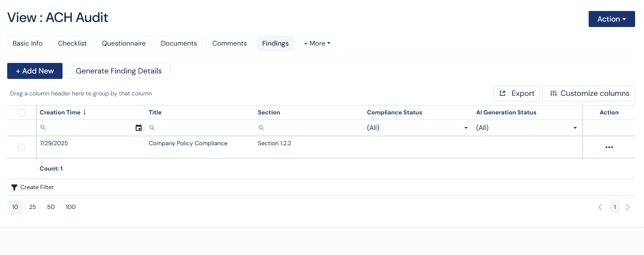Switch to the Questionnaire tab
The image size is (644, 255).
123,43
